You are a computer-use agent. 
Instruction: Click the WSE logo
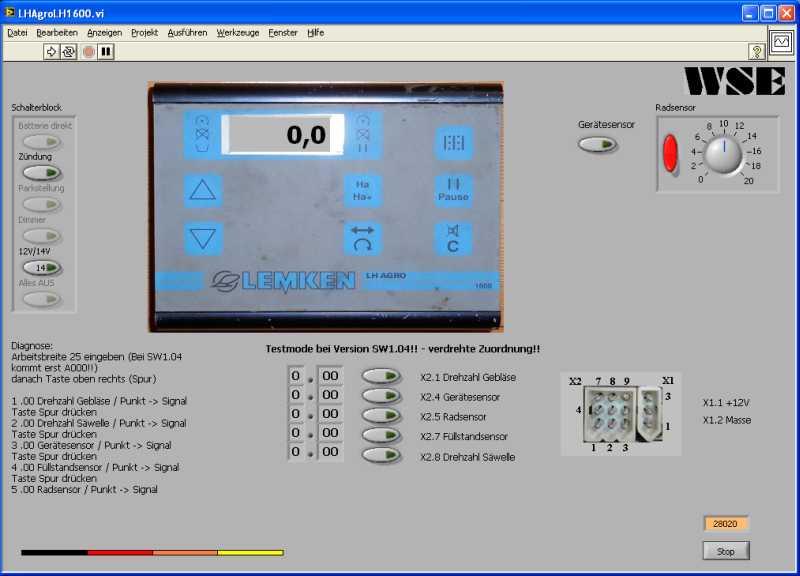(735, 81)
